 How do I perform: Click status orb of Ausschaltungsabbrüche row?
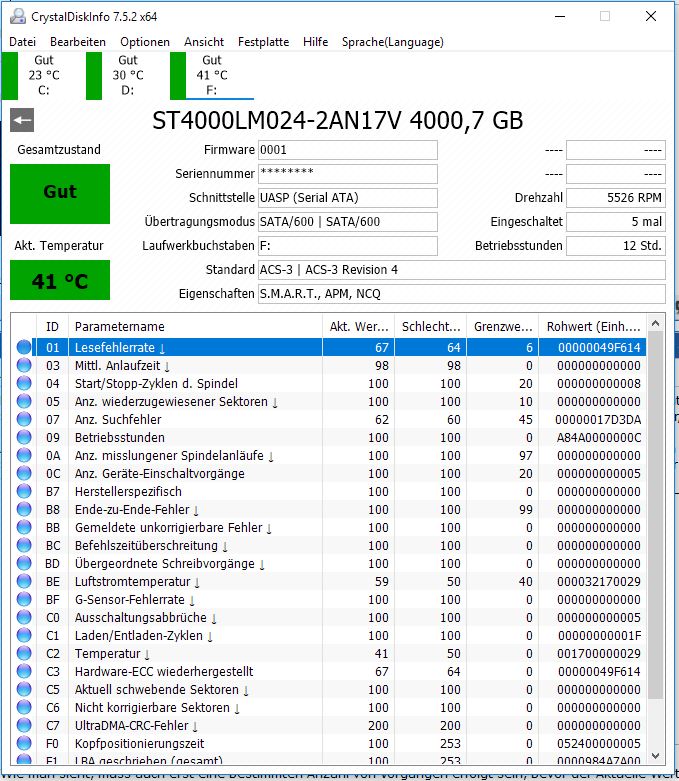tap(23, 617)
